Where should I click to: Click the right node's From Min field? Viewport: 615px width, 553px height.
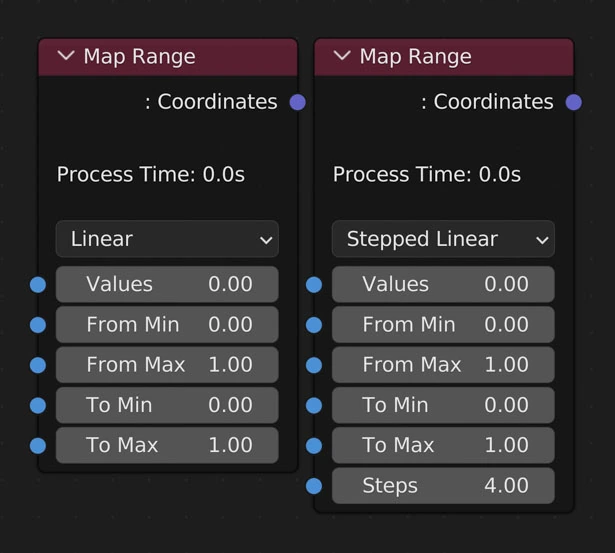click(x=443, y=325)
